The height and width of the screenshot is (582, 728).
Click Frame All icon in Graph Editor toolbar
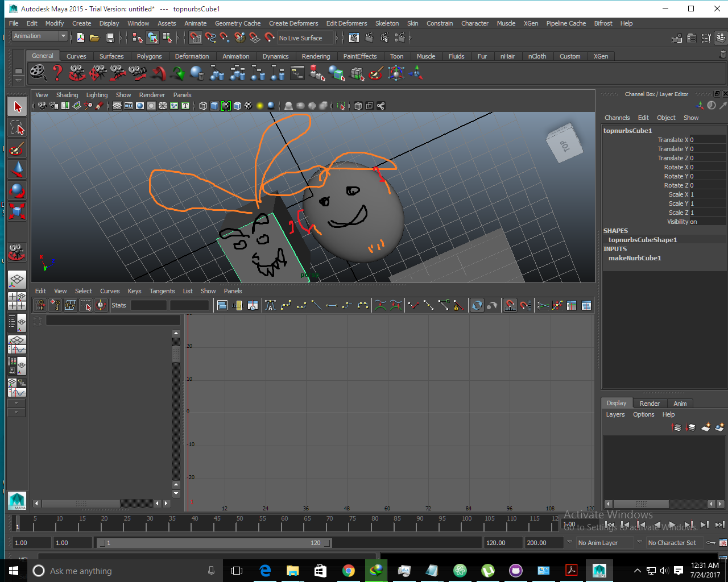click(x=222, y=305)
